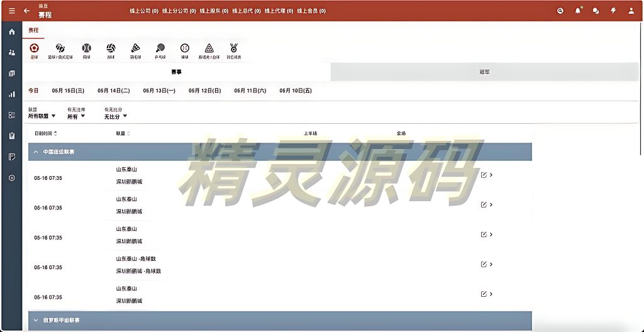Click 线上公司 (0) link
The width and height of the screenshot is (644, 332).
144,11
